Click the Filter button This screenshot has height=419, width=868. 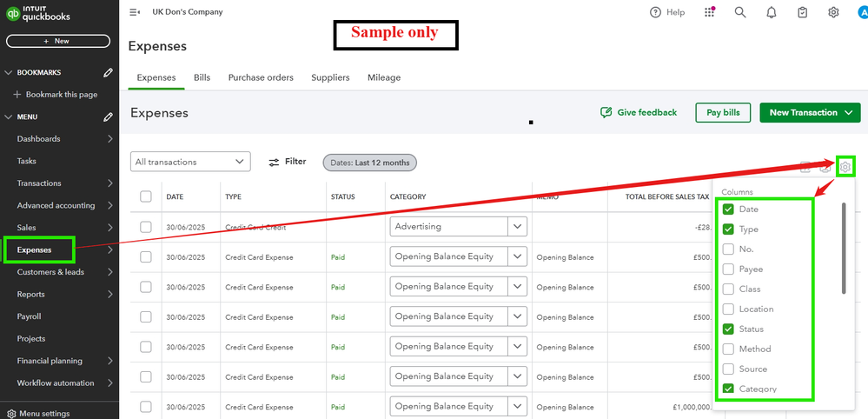click(288, 162)
